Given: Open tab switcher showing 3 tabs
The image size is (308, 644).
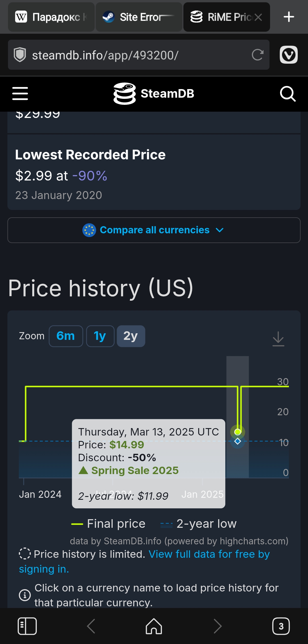Looking at the screenshot, I should 281,626.
